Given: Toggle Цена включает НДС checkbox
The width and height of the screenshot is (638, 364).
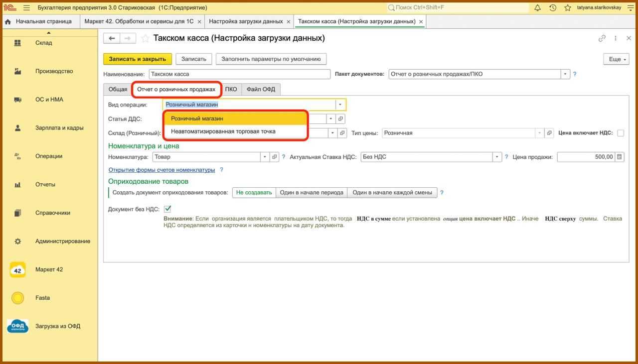Looking at the screenshot, I should pos(621,133).
